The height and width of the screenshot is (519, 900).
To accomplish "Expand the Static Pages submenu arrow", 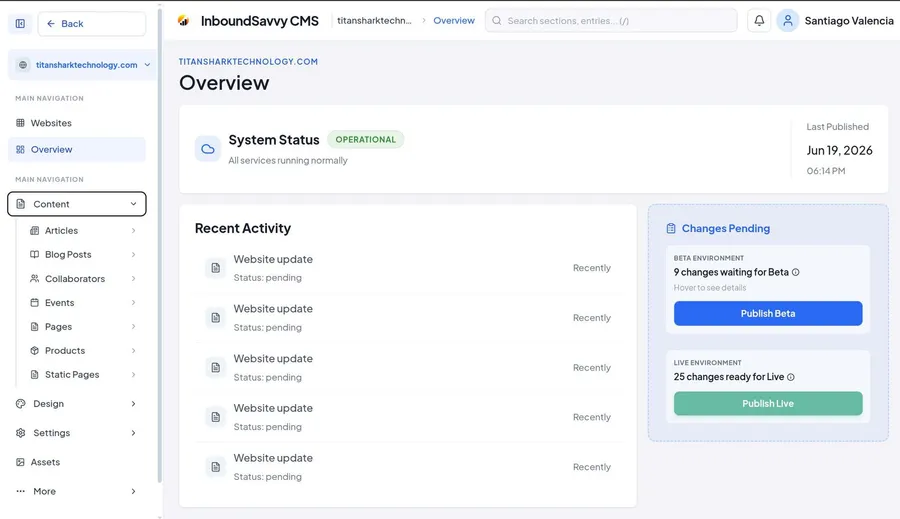I will [133, 374].
